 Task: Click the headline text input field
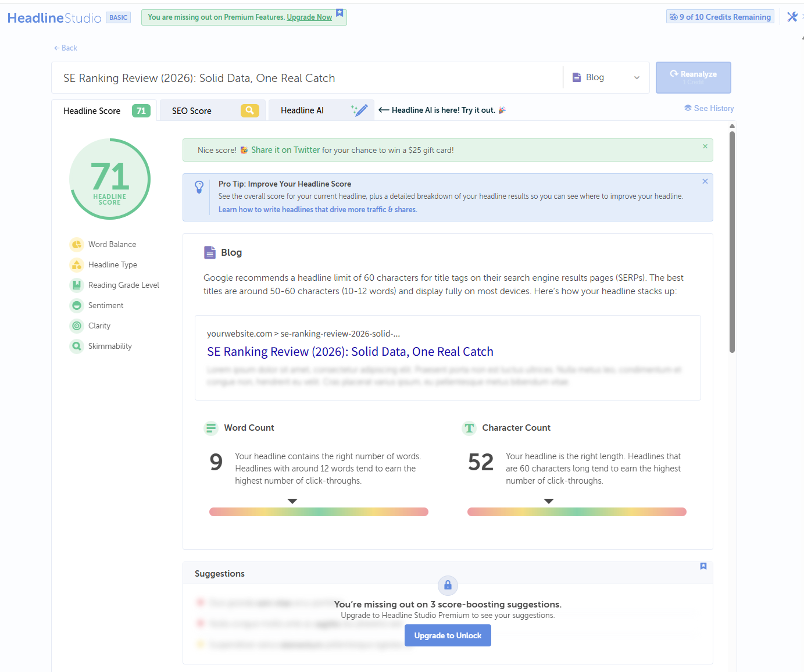click(307, 78)
